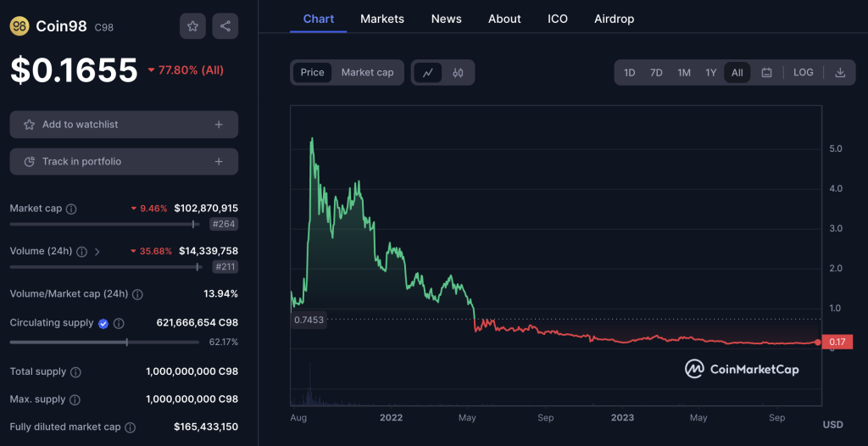This screenshot has height=446, width=868.
Task: Set chart range to 1M
Action: [684, 73]
